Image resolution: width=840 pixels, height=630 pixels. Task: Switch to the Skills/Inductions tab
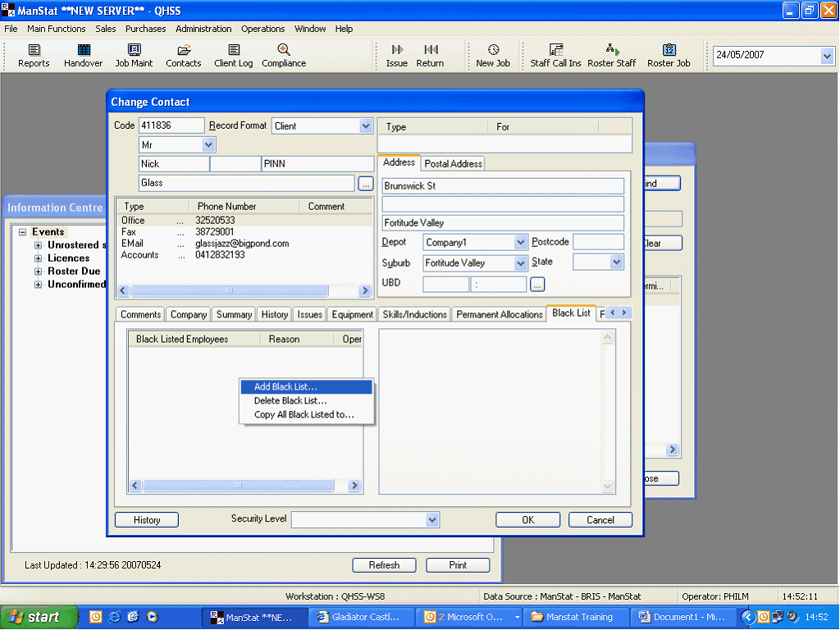pos(415,314)
